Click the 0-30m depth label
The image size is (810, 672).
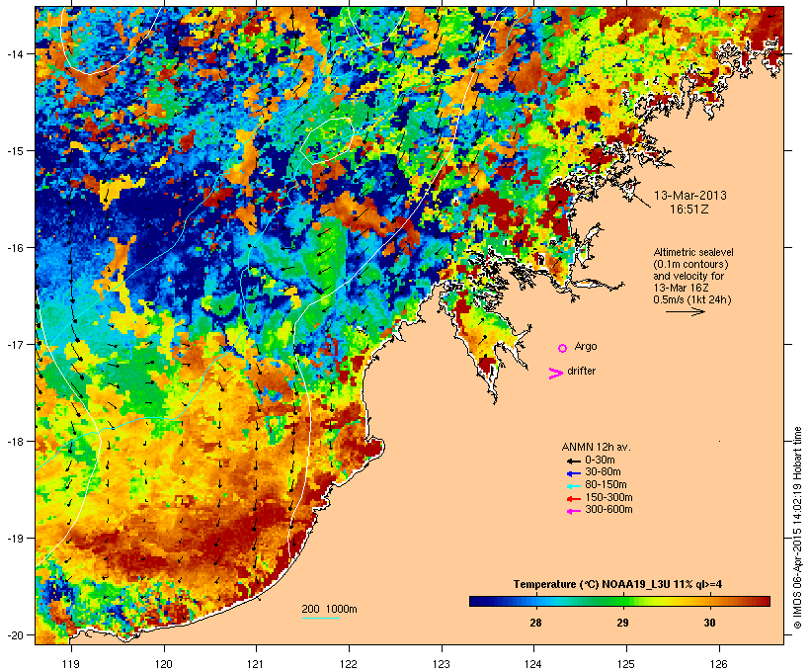click(600, 461)
